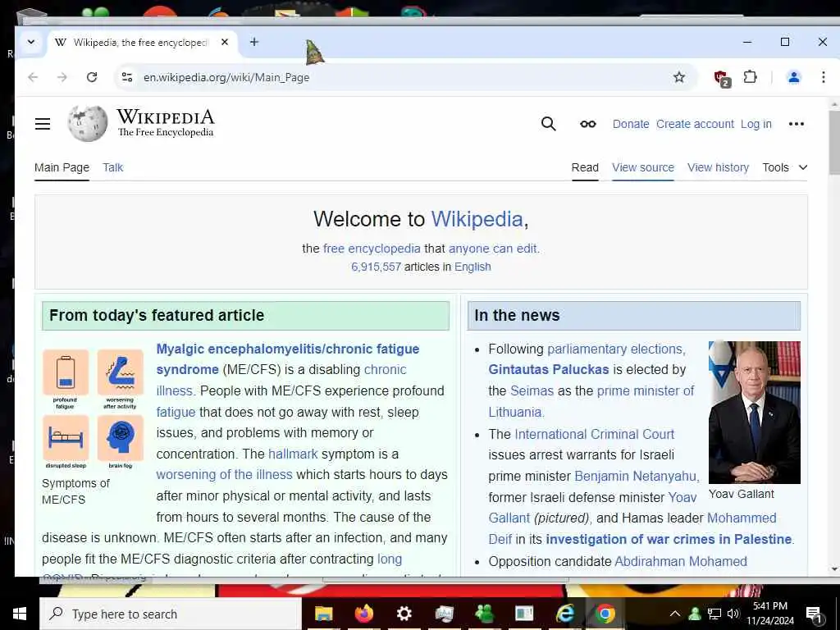This screenshot has height=630, width=840.
Task: Click the browser forward arrow
Action: click(x=62, y=77)
